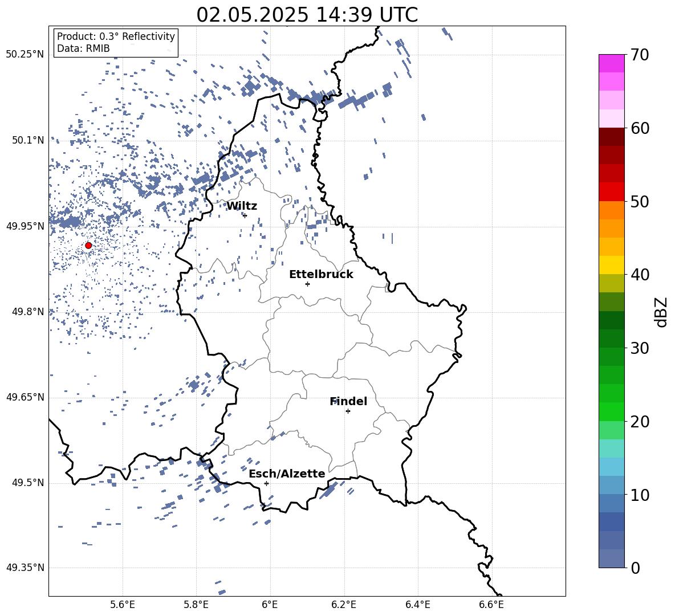The width and height of the screenshot is (675, 616).
Task: Click the 6°E longitude tick label
Action: pos(270,605)
